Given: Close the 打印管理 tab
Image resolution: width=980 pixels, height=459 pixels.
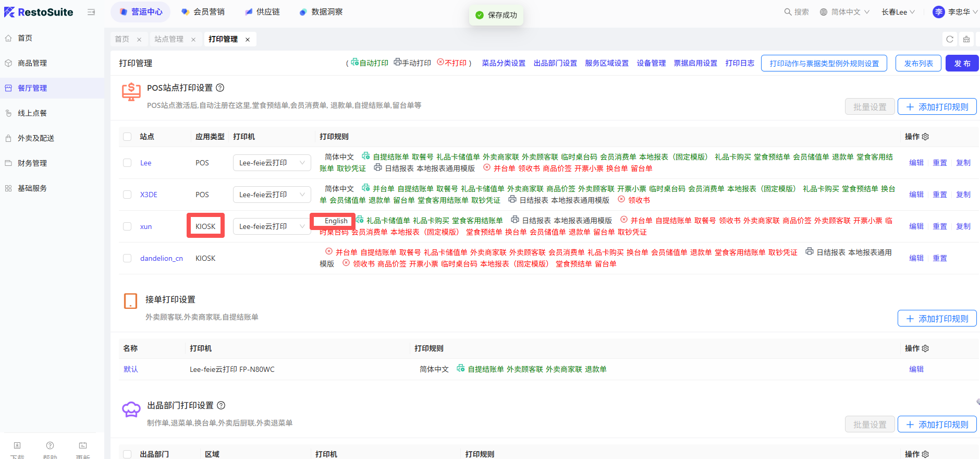Looking at the screenshot, I should pos(248,40).
